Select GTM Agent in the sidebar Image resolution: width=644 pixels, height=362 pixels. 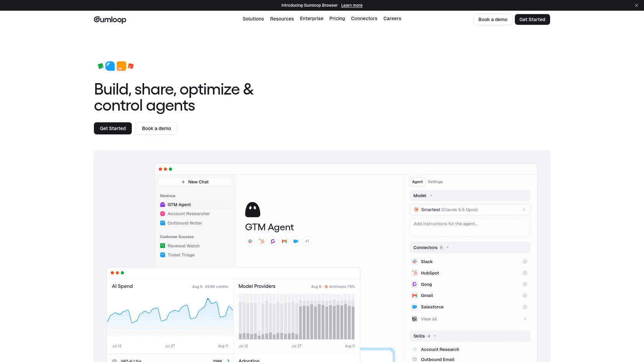pos(195,205)
